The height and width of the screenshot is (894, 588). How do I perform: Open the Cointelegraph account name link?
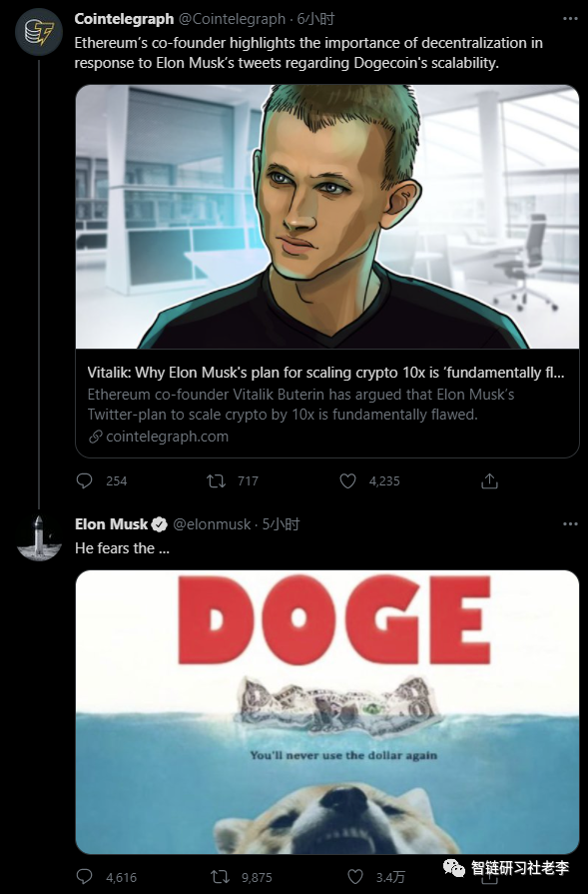124,19
